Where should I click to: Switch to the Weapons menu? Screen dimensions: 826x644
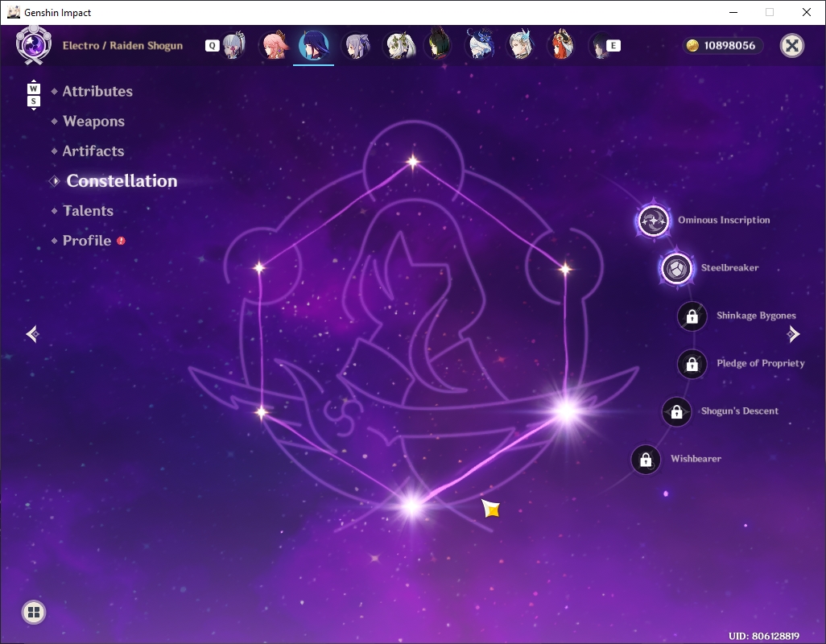point(93,121)
